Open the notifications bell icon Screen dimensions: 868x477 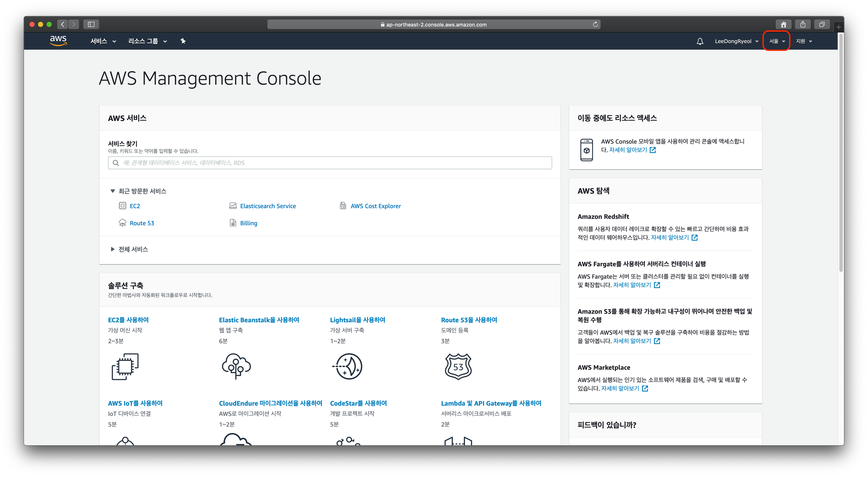(x=700, y=41)
